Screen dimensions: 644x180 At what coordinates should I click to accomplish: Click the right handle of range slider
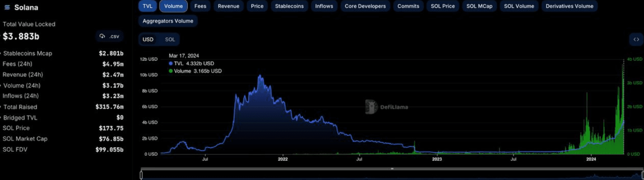[x=642, y=175]
